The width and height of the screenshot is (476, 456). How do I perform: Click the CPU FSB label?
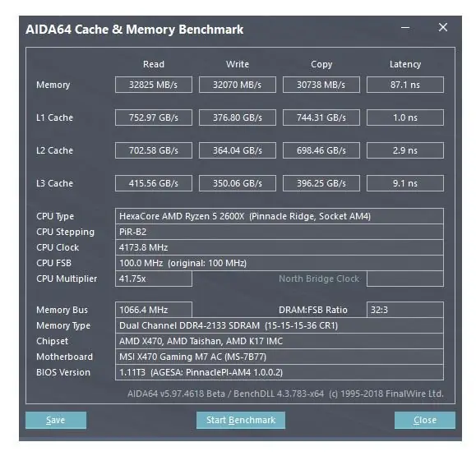53,263
